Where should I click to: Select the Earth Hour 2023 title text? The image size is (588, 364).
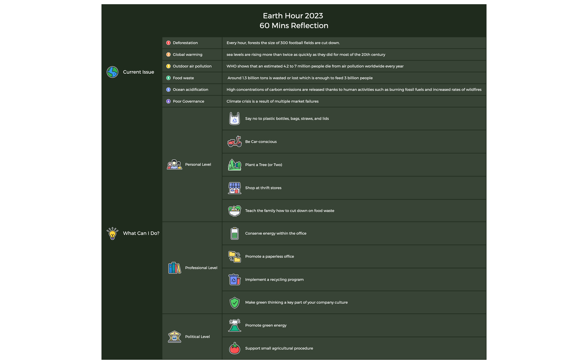pyautogui.click(x=293, y=16)
